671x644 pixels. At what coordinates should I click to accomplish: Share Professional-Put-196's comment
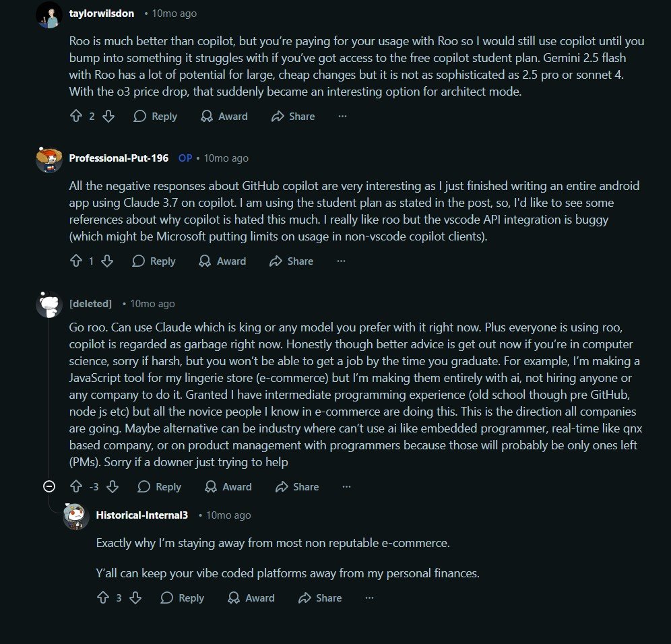(291, 261)
